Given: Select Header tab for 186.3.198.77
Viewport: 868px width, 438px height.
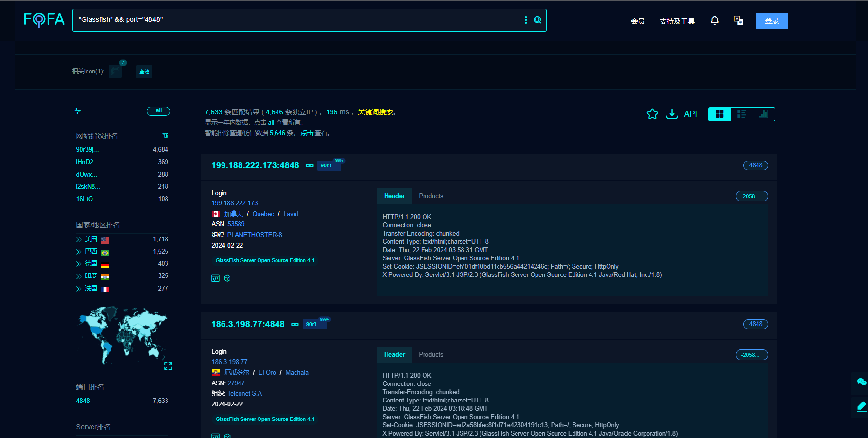Looking at the screenshot, I should coord(394,355).
